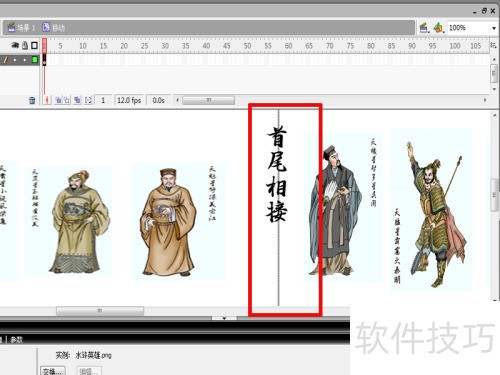Toggle show all layers as outlines
The image size is (500, 375).
pyautogui.click(x=34, y=45)
